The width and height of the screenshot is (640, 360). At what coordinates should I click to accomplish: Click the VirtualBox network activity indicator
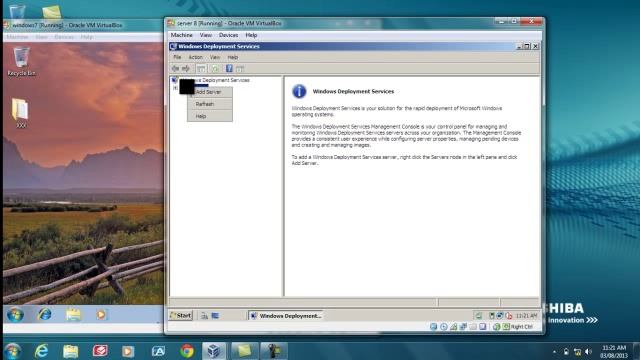click(463, 327)
